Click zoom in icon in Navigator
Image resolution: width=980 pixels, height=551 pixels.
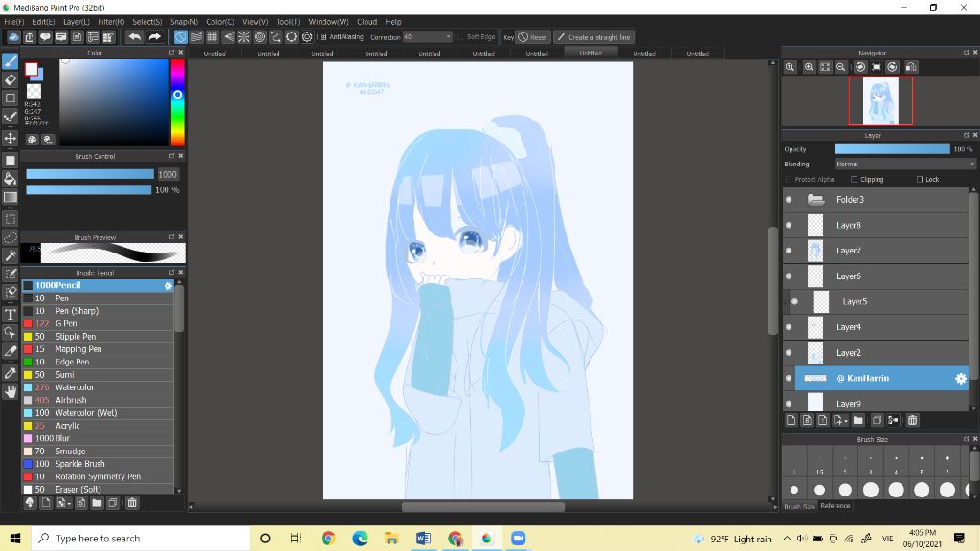(x=809, y=67)
